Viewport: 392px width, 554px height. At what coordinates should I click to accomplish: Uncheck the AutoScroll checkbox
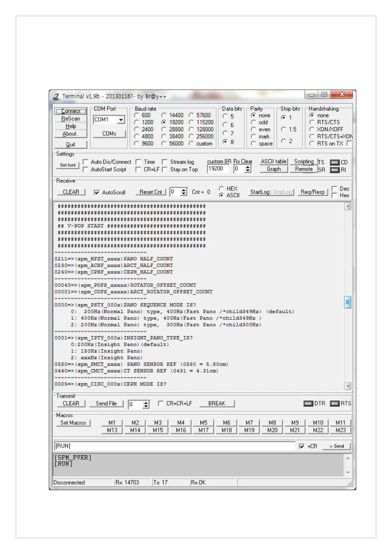97,192
